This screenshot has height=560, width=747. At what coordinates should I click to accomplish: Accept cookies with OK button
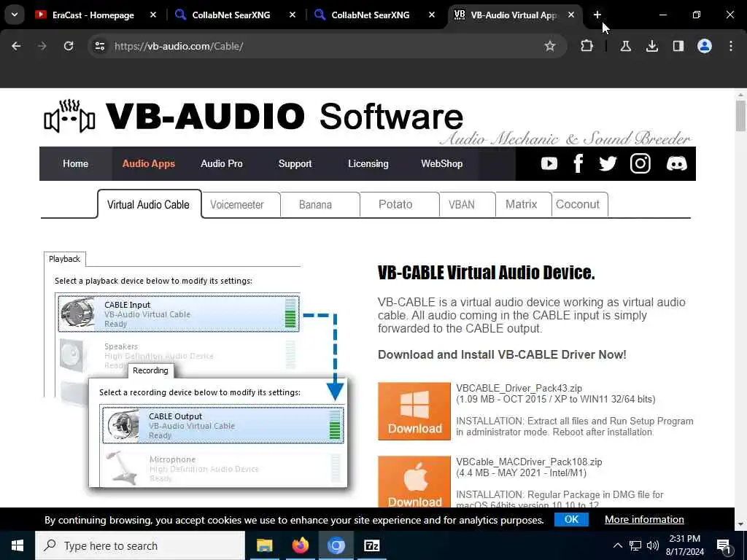pos(571,519)
